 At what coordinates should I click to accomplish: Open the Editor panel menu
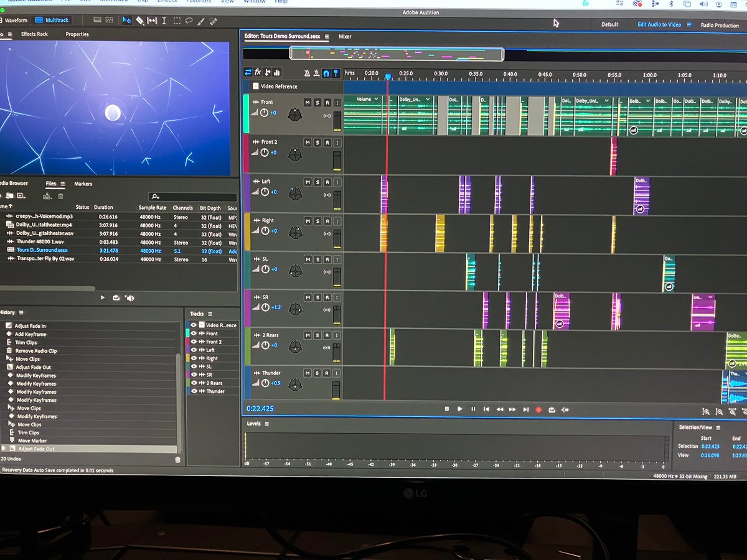[x=327, y=37]
